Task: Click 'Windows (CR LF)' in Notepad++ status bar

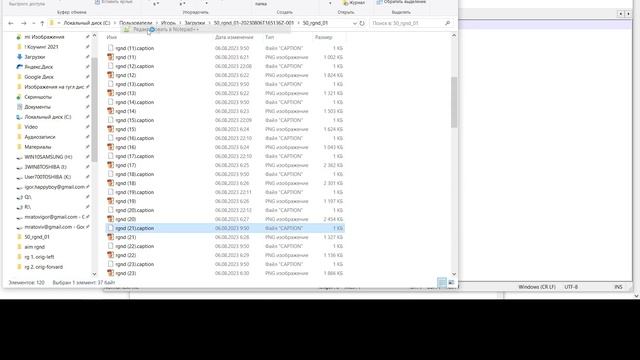Action: click(x=537, y=287)
